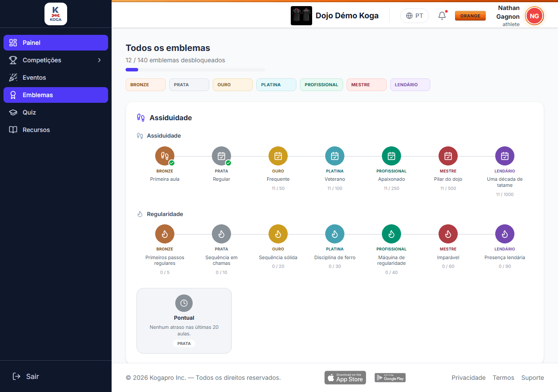Click the Imparável flame badge

point(448,234)
